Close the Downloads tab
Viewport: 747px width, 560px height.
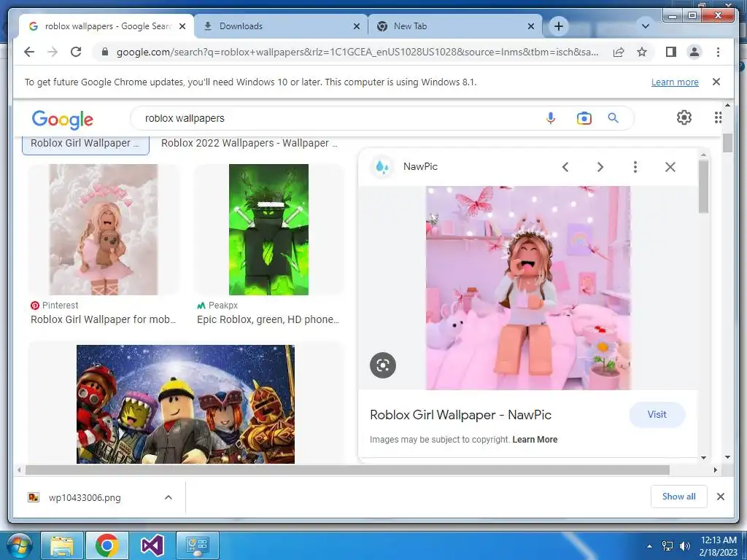356,27
